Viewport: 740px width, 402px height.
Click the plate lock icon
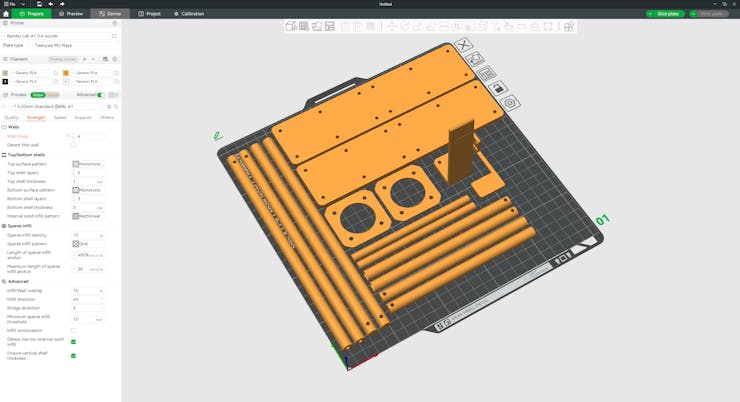pos(498,88)
